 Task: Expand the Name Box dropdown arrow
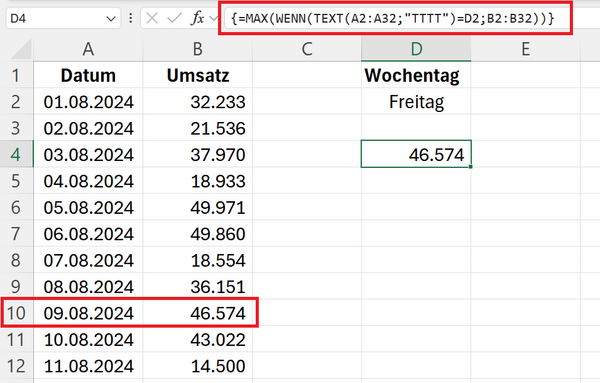[111, 18]
